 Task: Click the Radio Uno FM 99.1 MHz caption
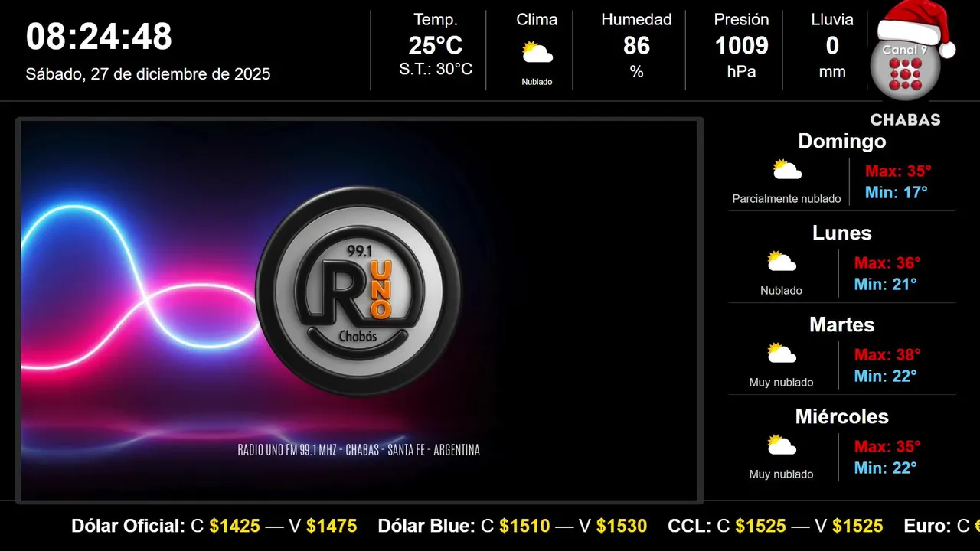coord(358,450)
